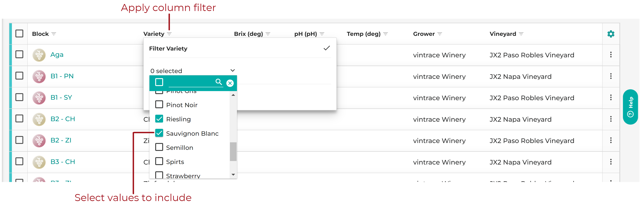644x207 pixels.
Task: Click the variety search input field
Action: click(191, 82)
